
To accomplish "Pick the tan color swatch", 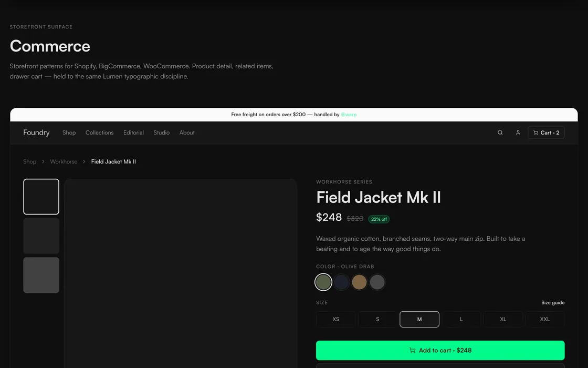I will [x=359, y=282].
